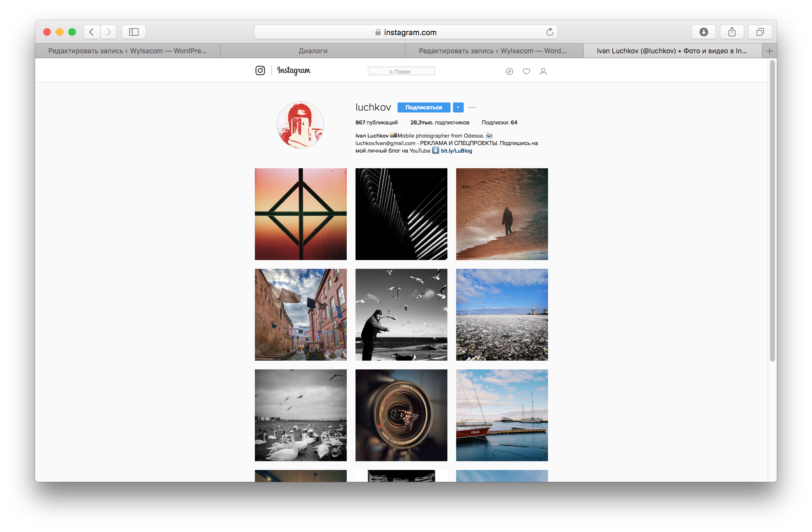Expand the suggested accounts dropdown arrow
This screenshot has height=532, width=812.
click(458, 107)
